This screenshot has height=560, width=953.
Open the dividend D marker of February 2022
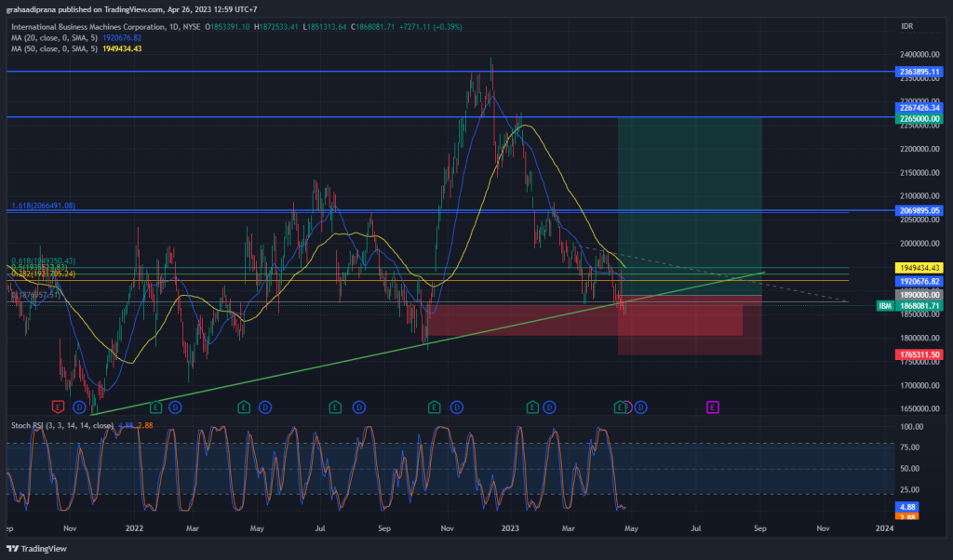click(175, 407)
